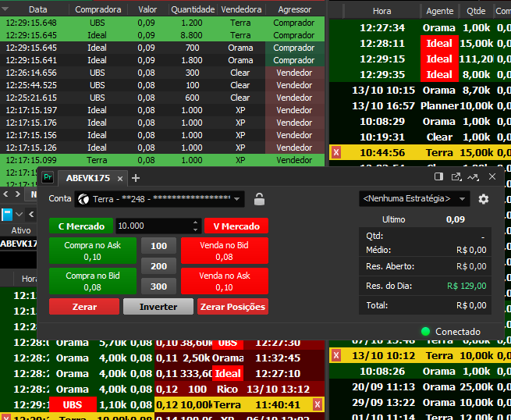The width and height of the screenshot is (511, 420).
Task: Click Agente header in right book
Action: 440,11
